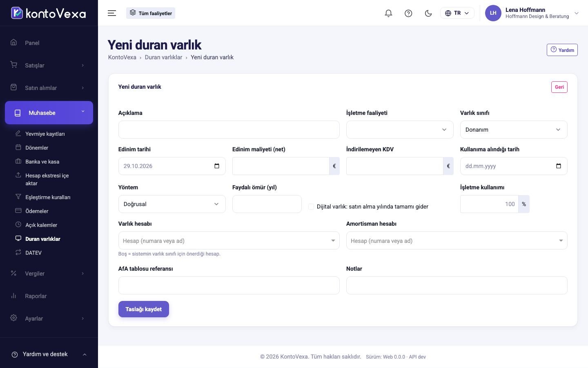
Task: Open calendar picker for Kullanıma alındığı tarih
Action: tap(559, 166)
